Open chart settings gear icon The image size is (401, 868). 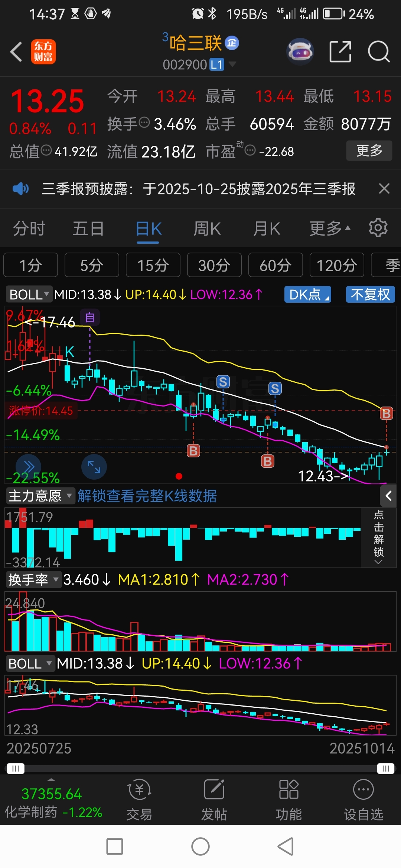(x=378, y=227)
